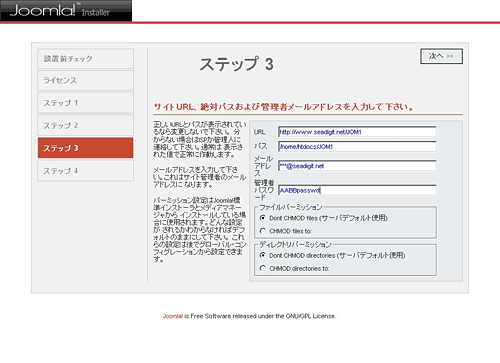
Task: Click the ファイルパーミッション group label
Action: coord(291,207)
